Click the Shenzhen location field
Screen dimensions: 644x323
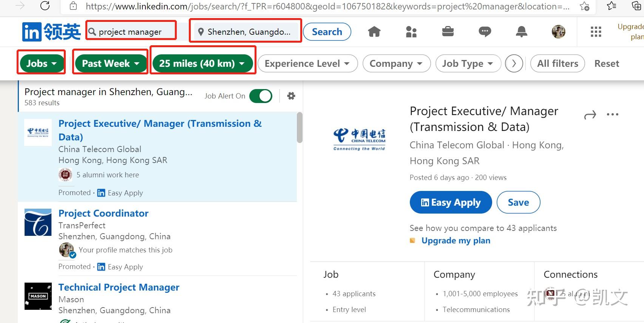click(246, 32)
